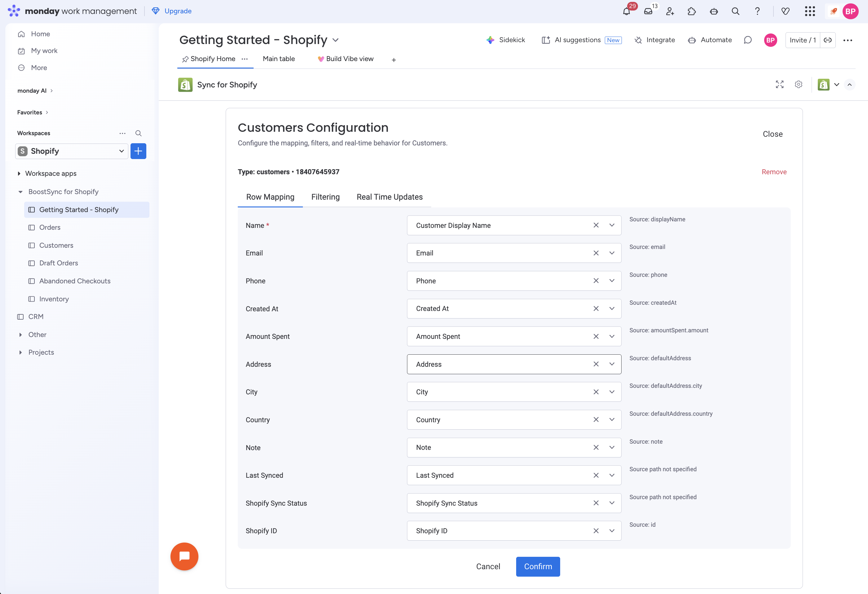The image size is (868, 594).
Task: Open the notifications bell
Action: [626, 11]
